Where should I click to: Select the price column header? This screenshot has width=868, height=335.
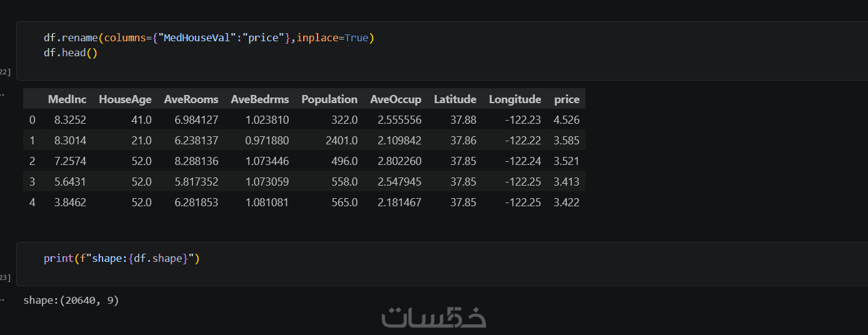(567, 99)
